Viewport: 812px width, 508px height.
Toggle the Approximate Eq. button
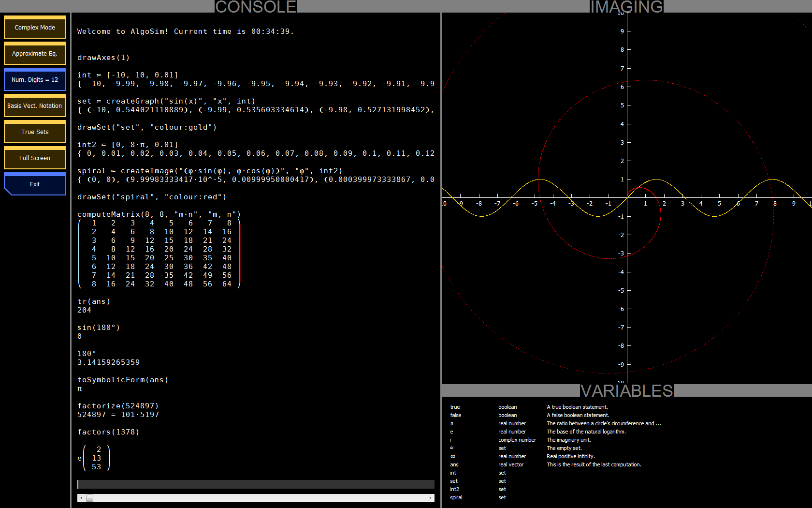(x=35, y=54)
